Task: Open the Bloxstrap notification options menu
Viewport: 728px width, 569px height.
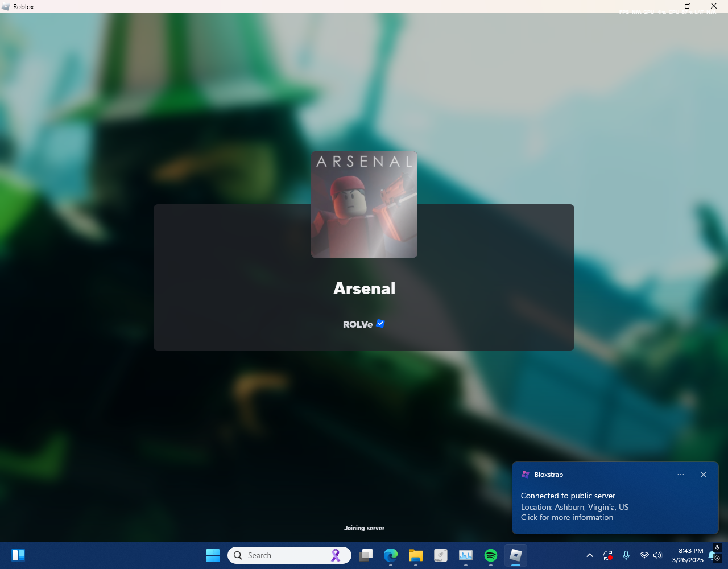Action: 681,475
